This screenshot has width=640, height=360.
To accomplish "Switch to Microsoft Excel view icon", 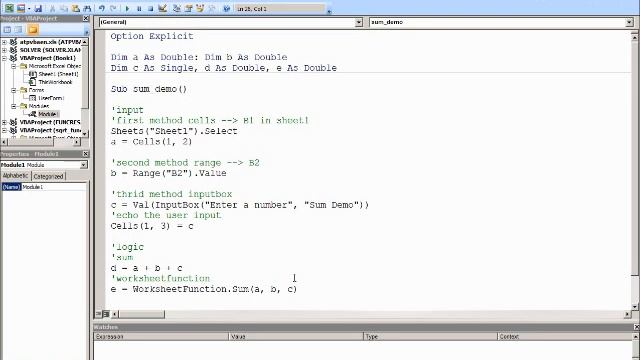I will 9,8.
